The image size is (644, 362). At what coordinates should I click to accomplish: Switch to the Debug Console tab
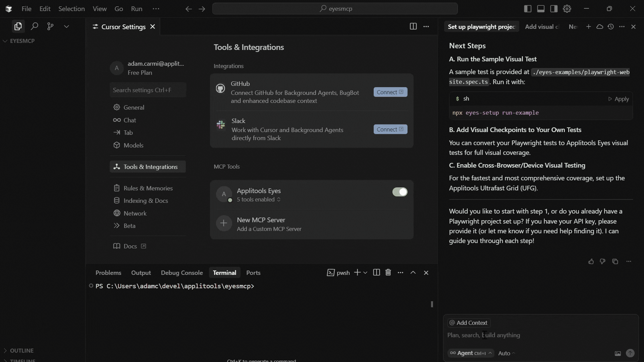pyautogui.click(x=182, y=273)
